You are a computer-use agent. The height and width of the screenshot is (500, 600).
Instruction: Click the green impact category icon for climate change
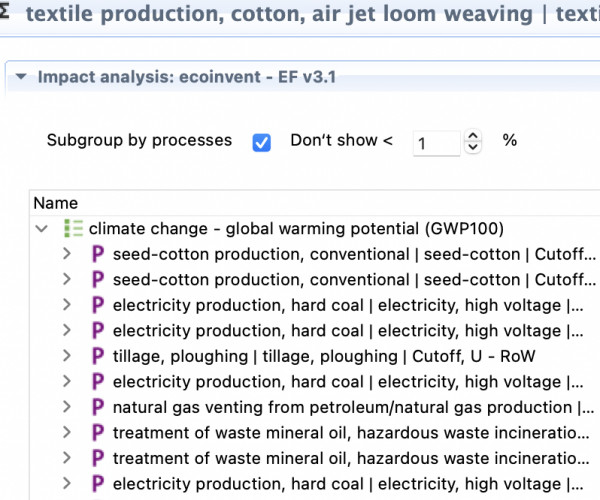tap(73, 228)
